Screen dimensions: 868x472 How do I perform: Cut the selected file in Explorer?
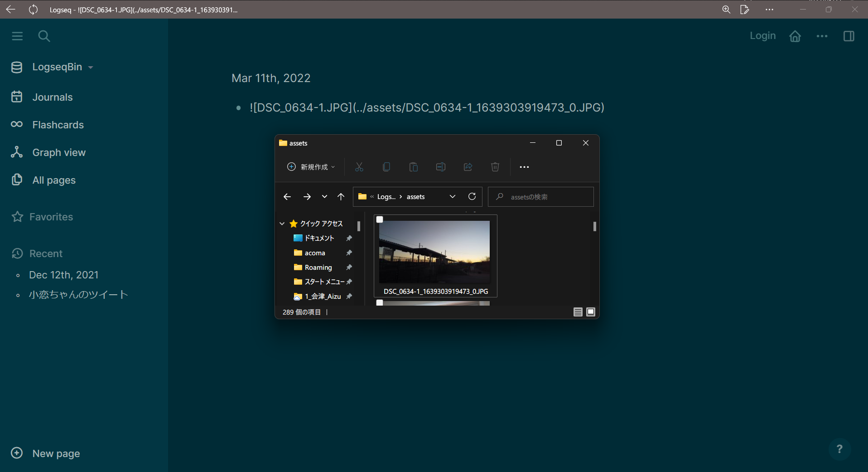[359, 167]
